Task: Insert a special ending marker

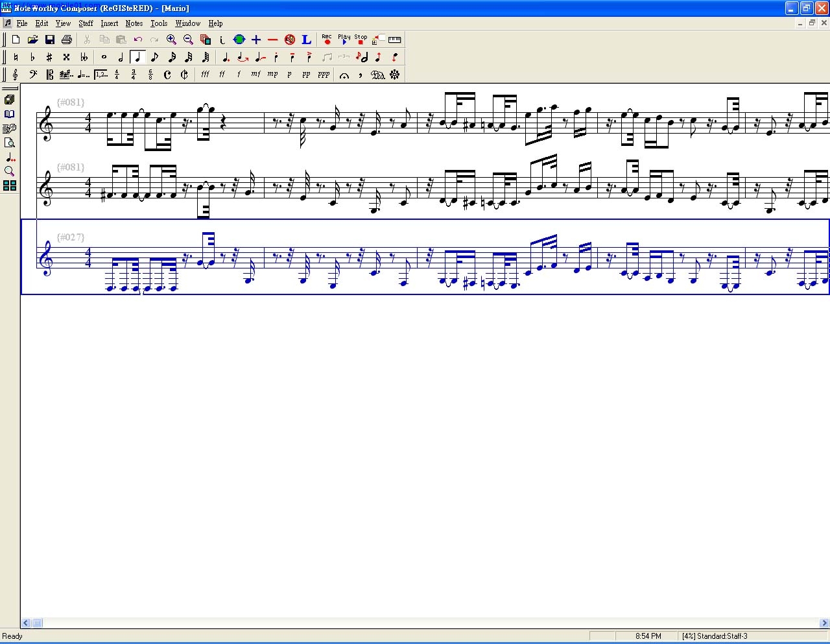Action: click(x=101, y=75)
